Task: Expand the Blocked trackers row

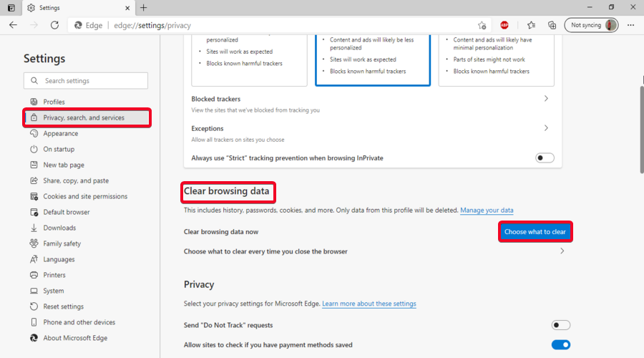Action: coord(546,99)
